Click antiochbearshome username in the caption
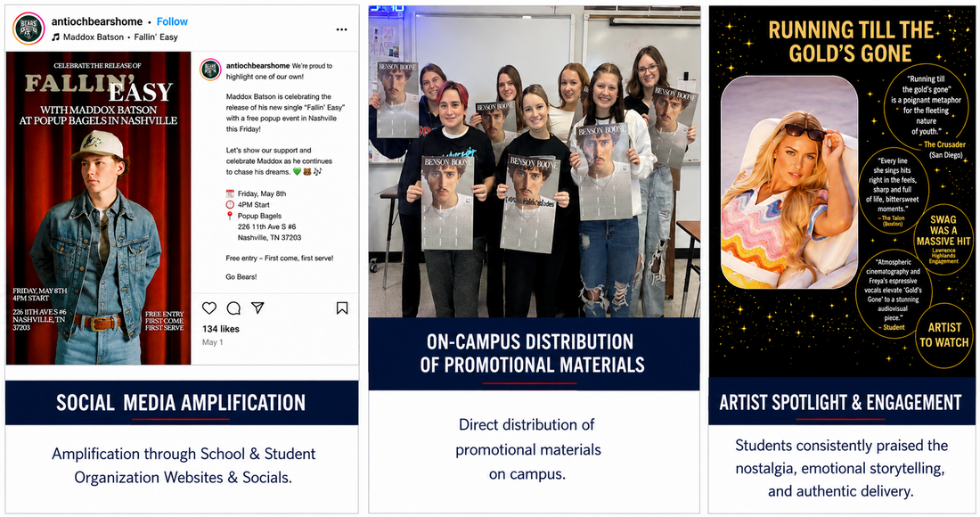The width and height of the screenshot is (980, 517). [x=257, y=66]
